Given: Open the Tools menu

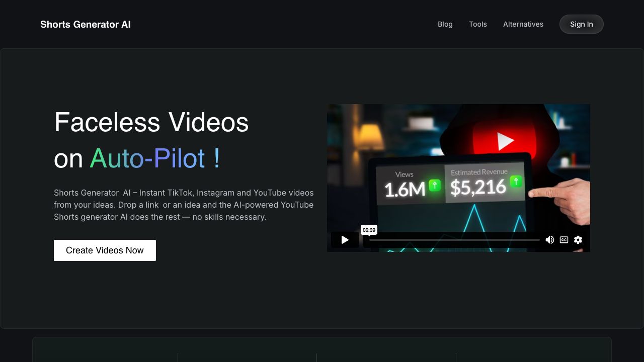Looking at the screenshot, I should [477, 24].
